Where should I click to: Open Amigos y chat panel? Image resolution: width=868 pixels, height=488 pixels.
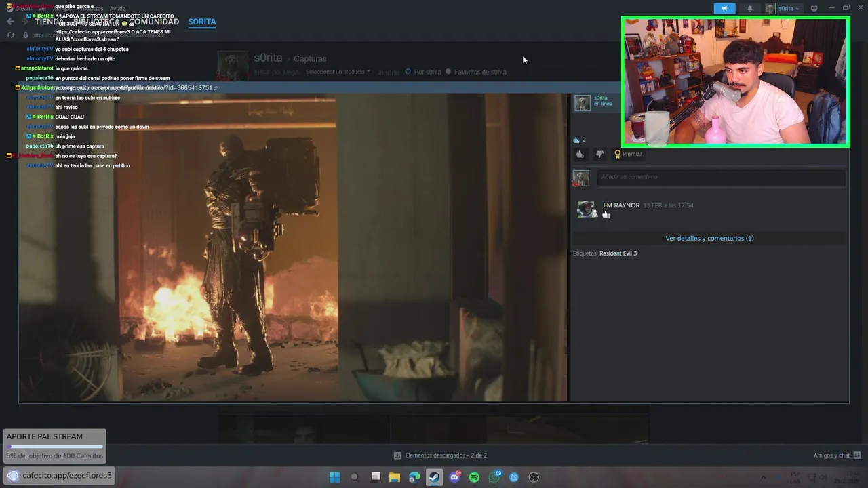[837, 455]
